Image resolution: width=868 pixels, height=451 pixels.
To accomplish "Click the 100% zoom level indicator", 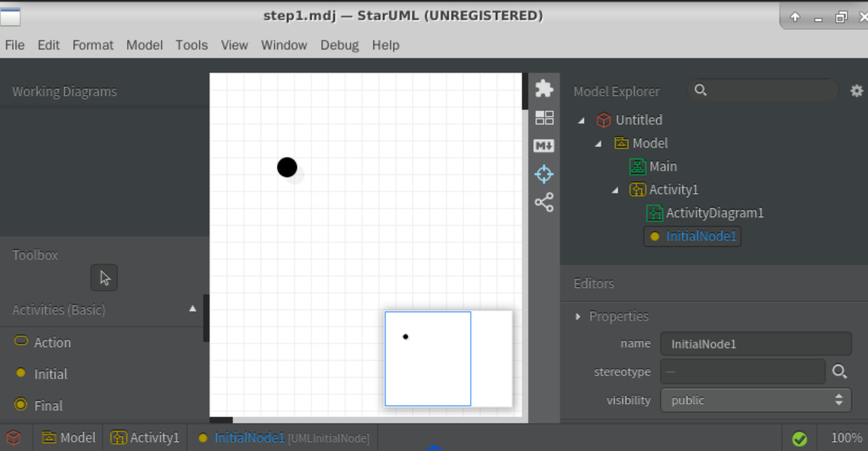I will (x=846, y=438).
